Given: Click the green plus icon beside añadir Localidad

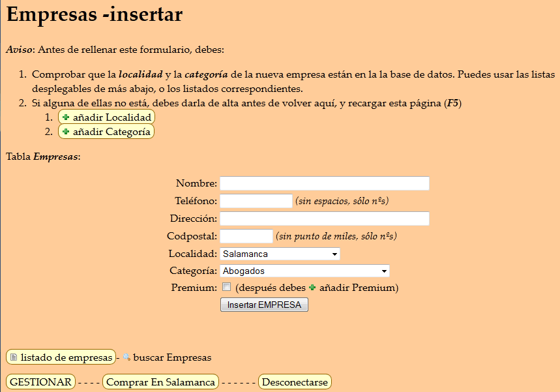Looking at the screenshot, I should [66, 117].
